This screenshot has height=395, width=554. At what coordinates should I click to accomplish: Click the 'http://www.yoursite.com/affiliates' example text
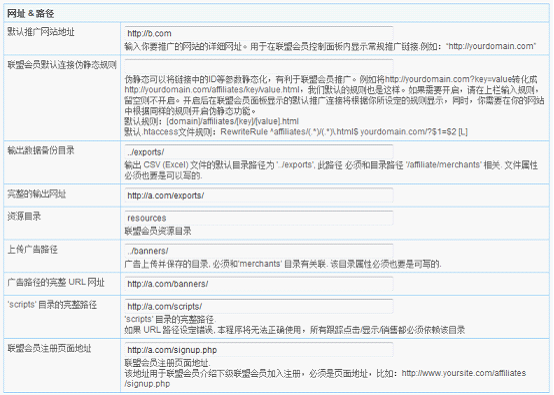[464, 373]
